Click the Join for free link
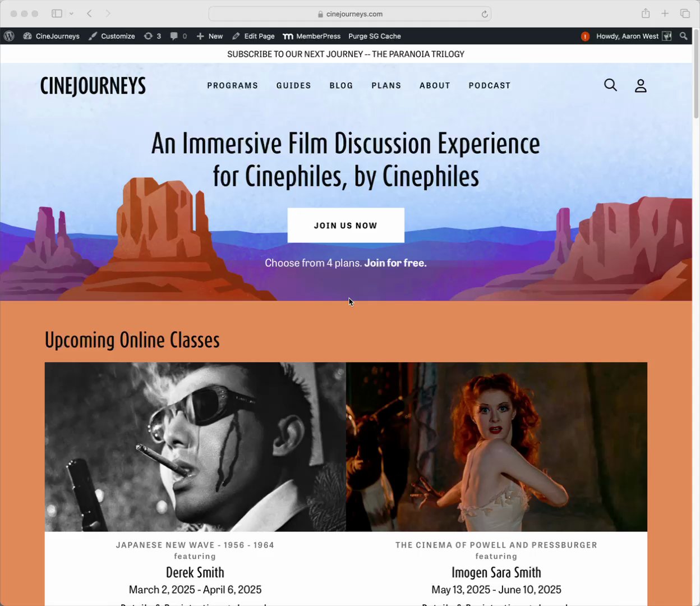 click(x=395, y=263)
